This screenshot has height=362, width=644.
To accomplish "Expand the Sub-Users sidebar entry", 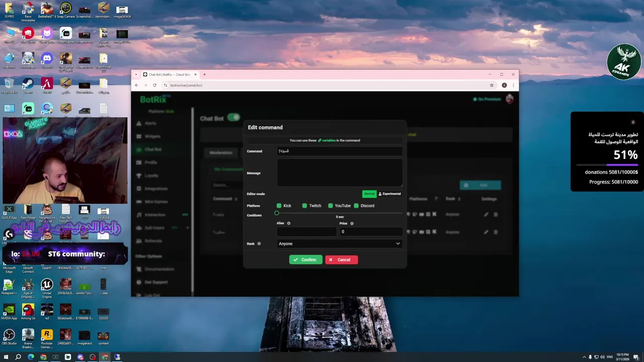I will 162,228.
